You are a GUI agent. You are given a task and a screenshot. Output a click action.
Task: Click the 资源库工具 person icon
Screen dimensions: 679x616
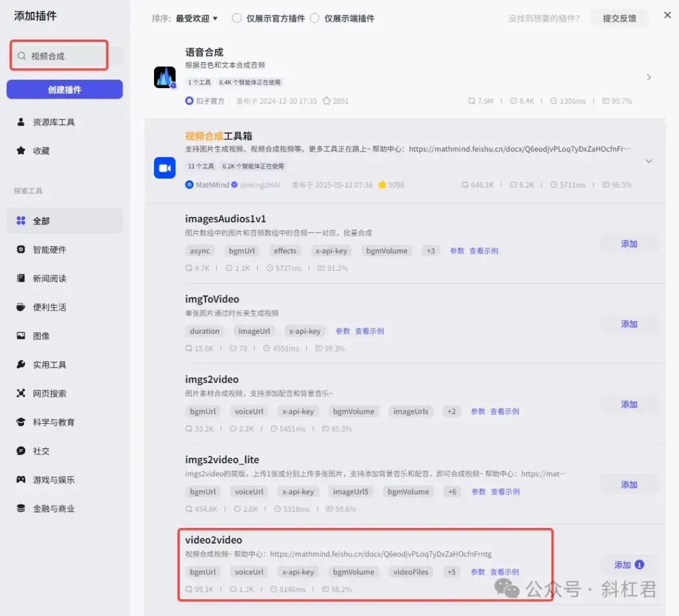point(21,122)
